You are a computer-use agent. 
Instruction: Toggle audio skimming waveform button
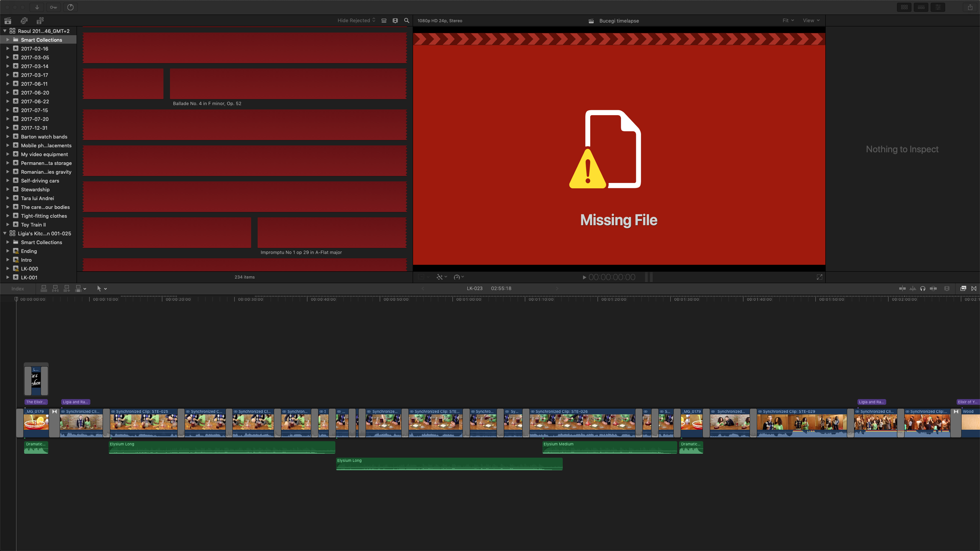click(913, 289)
